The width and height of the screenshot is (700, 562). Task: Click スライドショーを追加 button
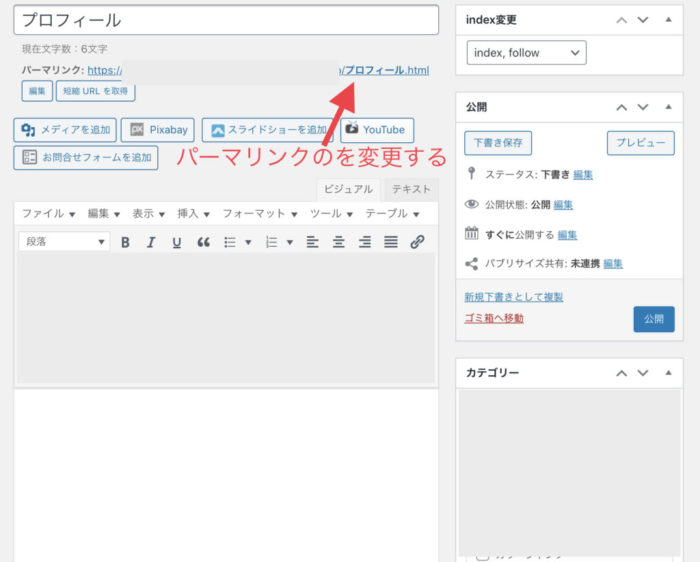tap(268, 130)
